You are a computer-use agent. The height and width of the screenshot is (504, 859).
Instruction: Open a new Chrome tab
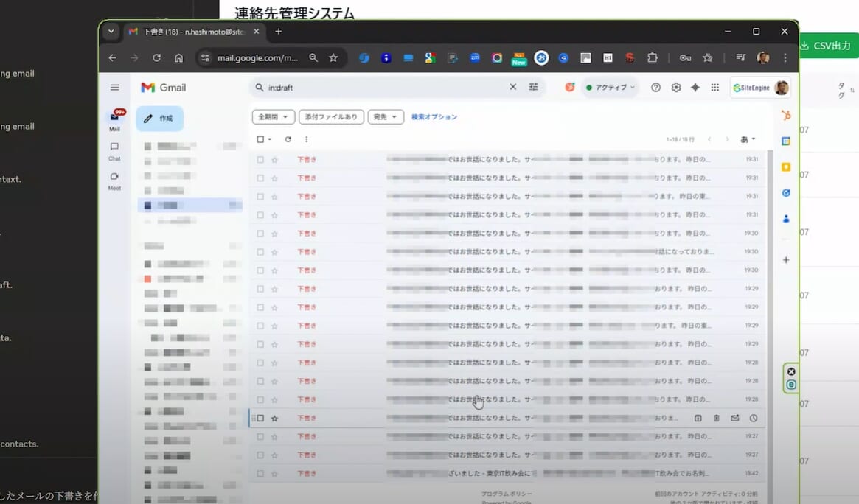coord(278,32)
